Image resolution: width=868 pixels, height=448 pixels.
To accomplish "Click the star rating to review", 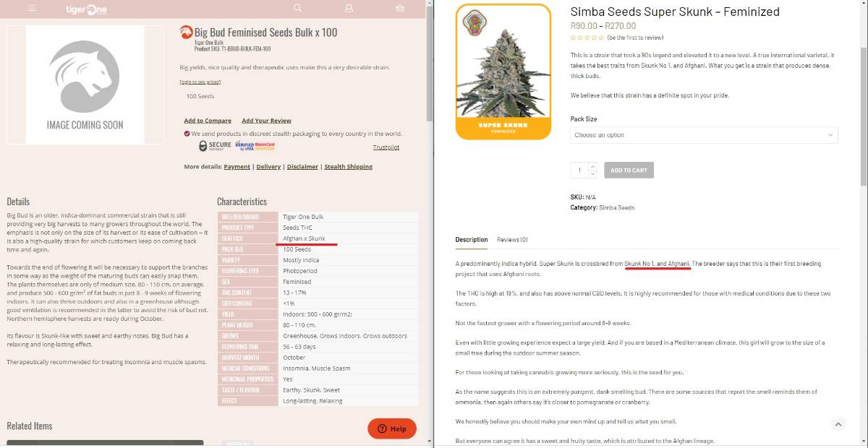I will click(x=587, y=38).
